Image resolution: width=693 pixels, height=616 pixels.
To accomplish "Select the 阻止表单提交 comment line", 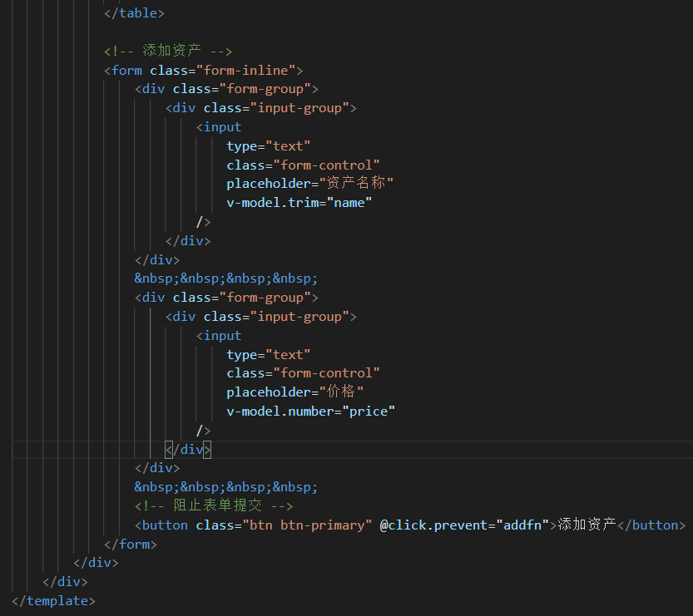I will coord(214,505).
